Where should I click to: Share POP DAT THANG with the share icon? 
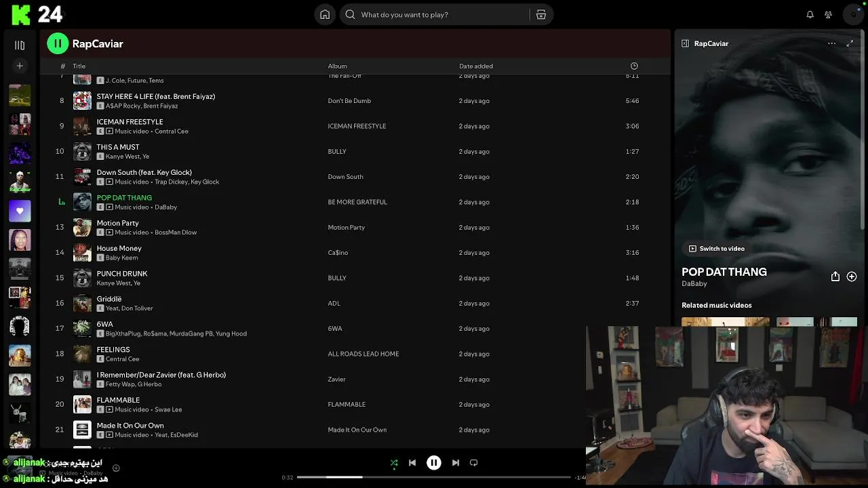[835, 277]
